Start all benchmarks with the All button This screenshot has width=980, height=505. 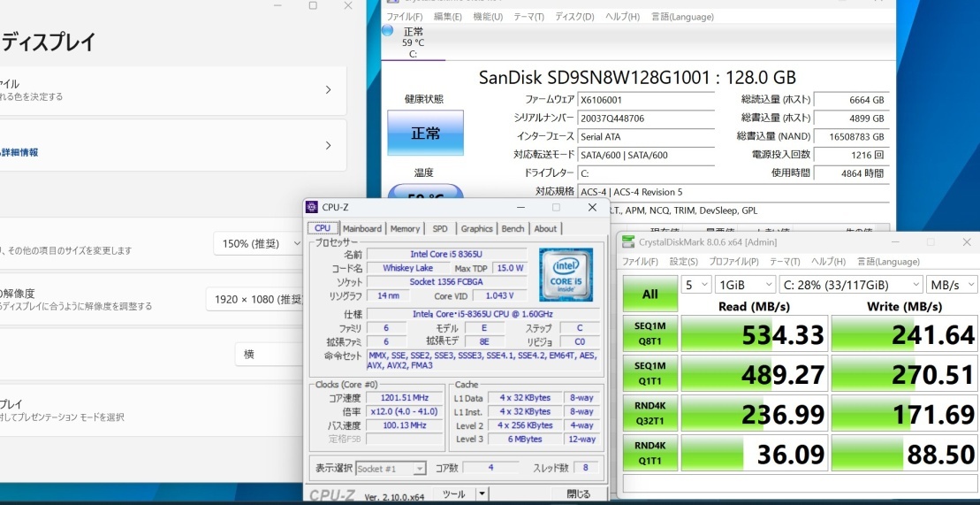click(650, 294)
